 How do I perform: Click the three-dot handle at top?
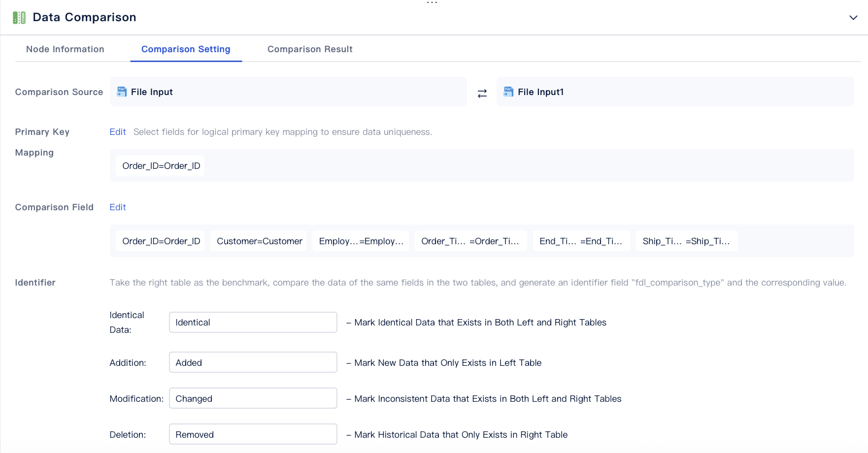pyautogui.click(x=432, y=2)
